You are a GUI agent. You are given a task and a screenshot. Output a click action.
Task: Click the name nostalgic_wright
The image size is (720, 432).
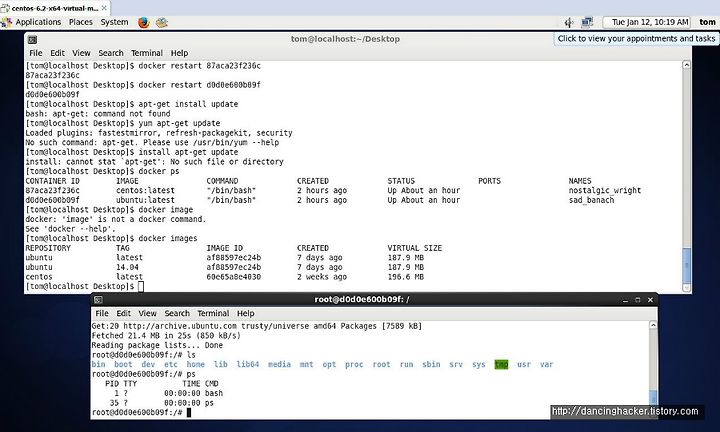605,191
